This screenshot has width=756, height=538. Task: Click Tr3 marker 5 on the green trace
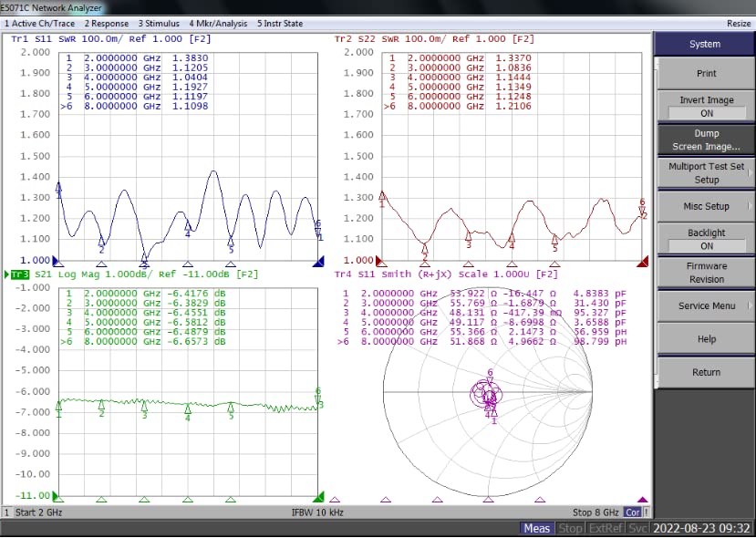point(231,410)
